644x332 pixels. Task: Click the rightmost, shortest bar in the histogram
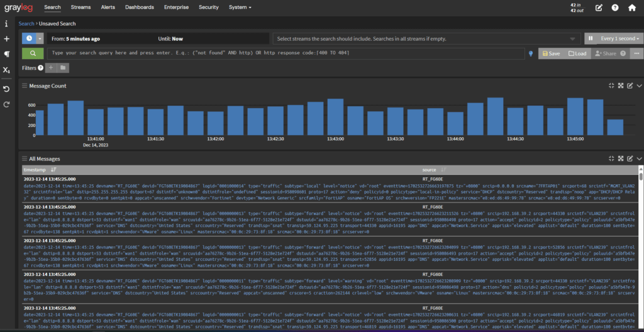point(615,127)
